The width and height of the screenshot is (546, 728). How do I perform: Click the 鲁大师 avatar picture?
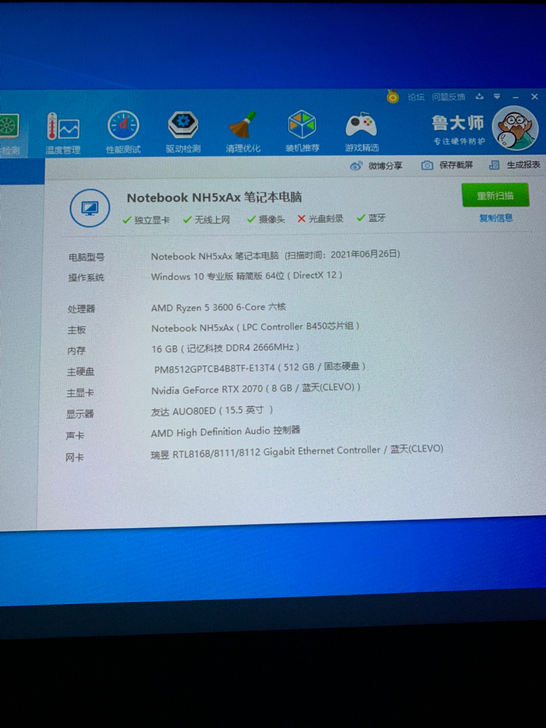click(x=515, y=128)
